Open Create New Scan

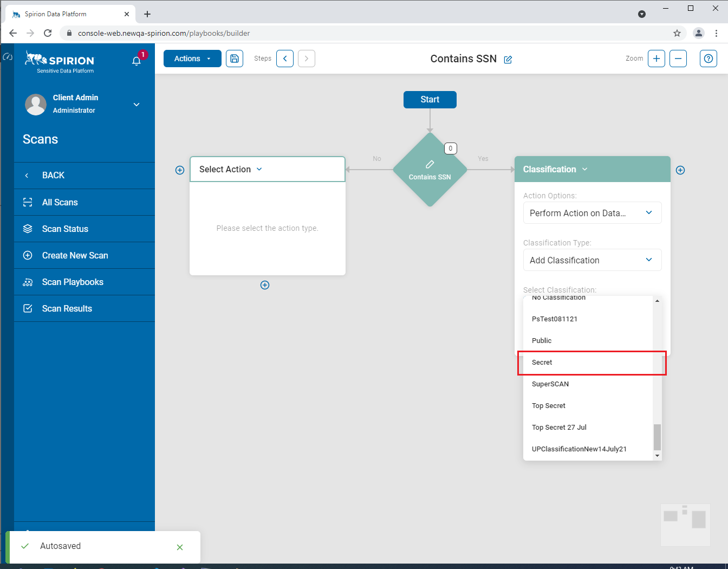coord(84,255)
